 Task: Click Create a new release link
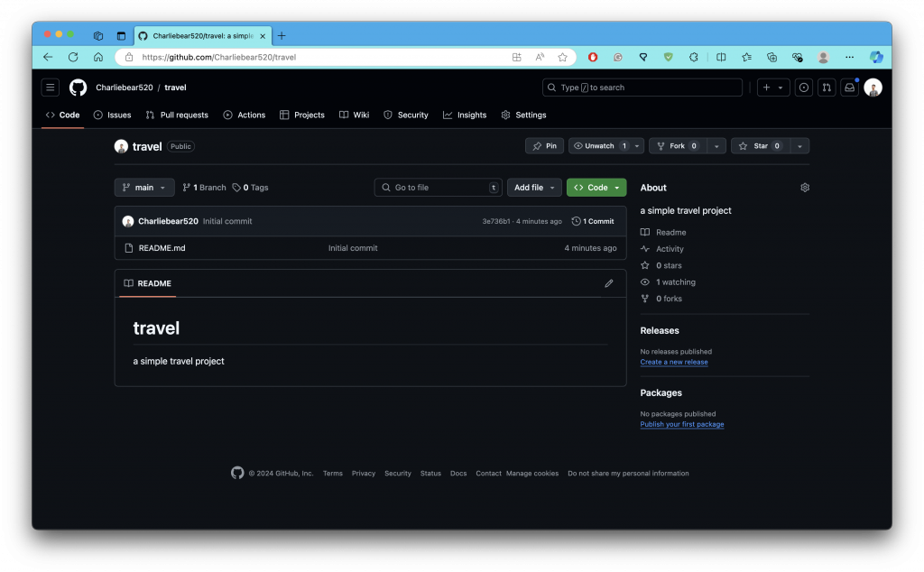click(x=673, y=363)
